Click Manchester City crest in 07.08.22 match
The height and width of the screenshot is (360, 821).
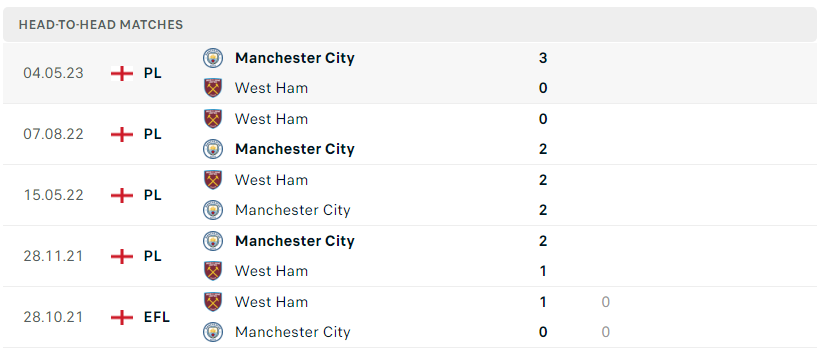click(x=213, y=149)
